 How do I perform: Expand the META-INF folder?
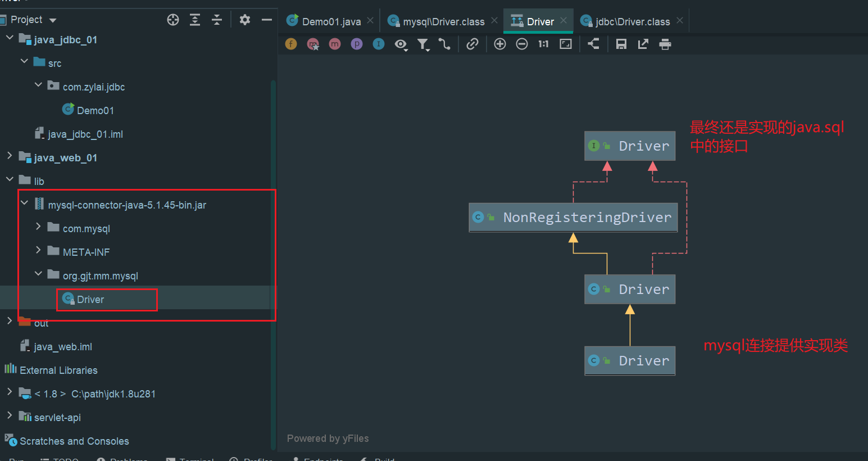(38, 250)
